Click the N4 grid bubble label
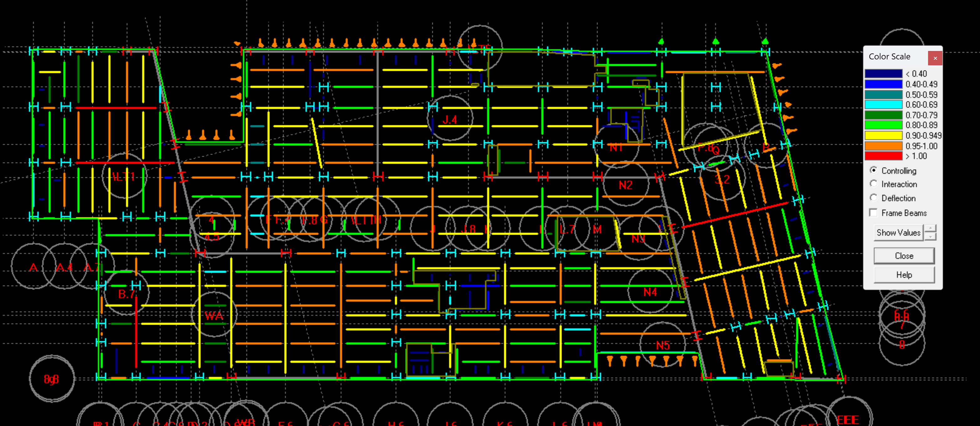Image resolution: width=980 pixels, height=426 pixels. pyautogui.click(x=650, y=292)
